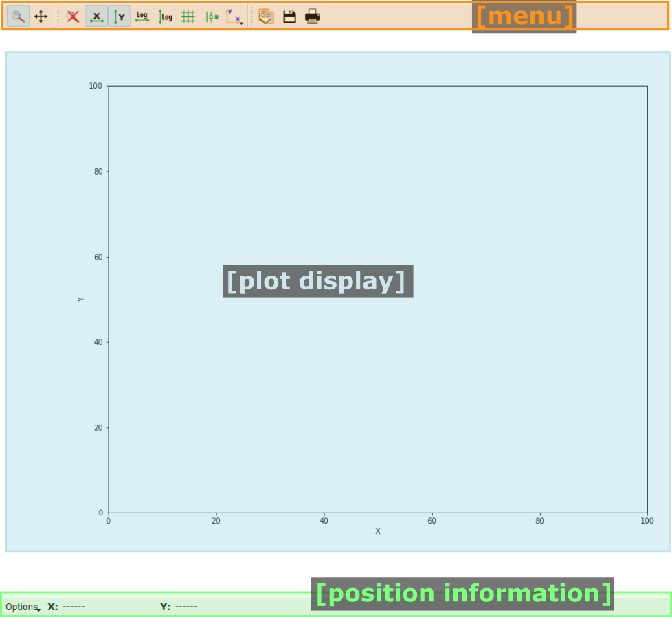The width and height of the screenshot is (672, 617).
Task: Enable Y axis logarithmic scale
Action: (165, 16)
